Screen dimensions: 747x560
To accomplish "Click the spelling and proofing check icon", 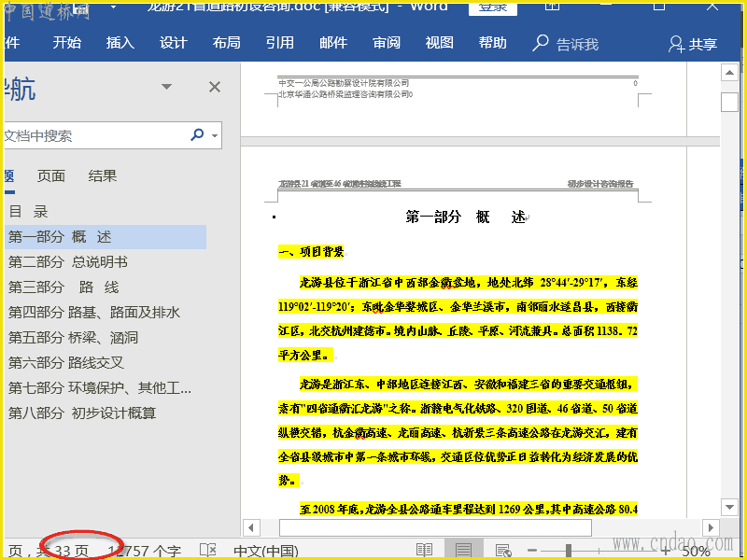I will pyautogui.click(x=208, y=551).
